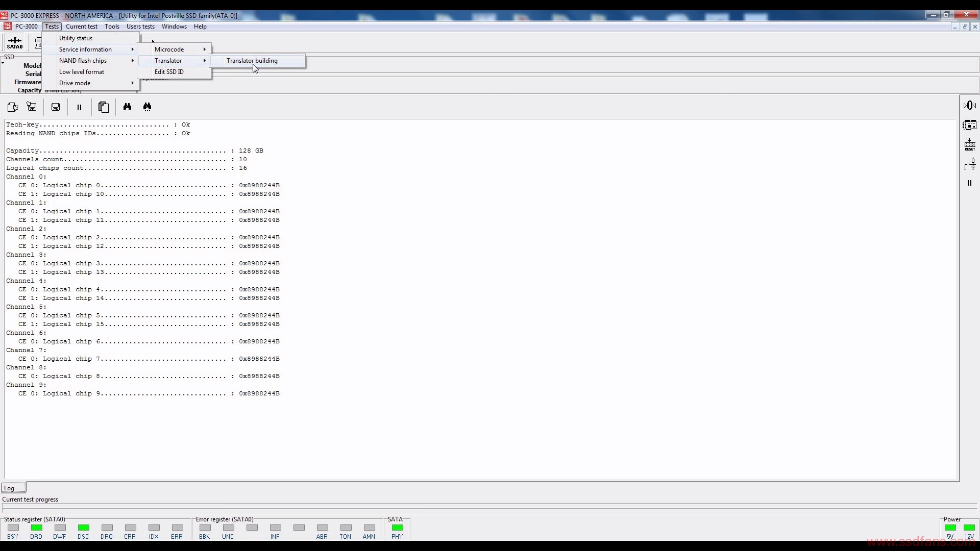Screen dimensions: 980x551
Task: Minimize the inner document window
Action: 954,27
